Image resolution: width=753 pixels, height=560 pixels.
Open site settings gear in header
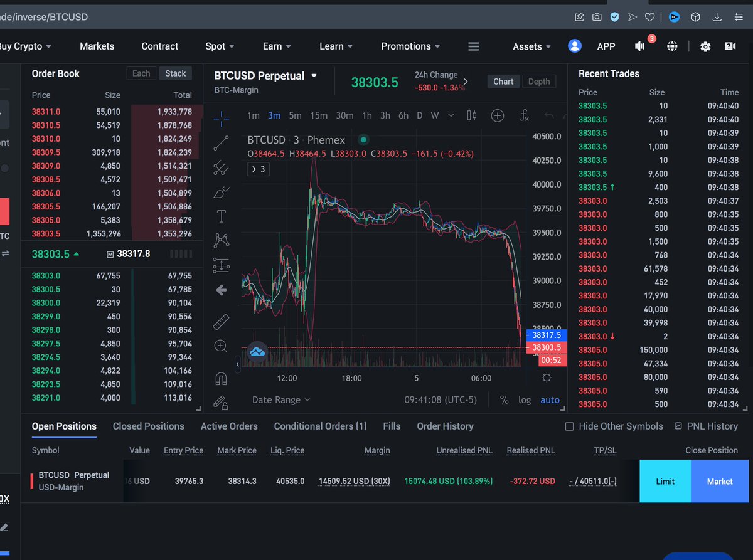point(705,46)
